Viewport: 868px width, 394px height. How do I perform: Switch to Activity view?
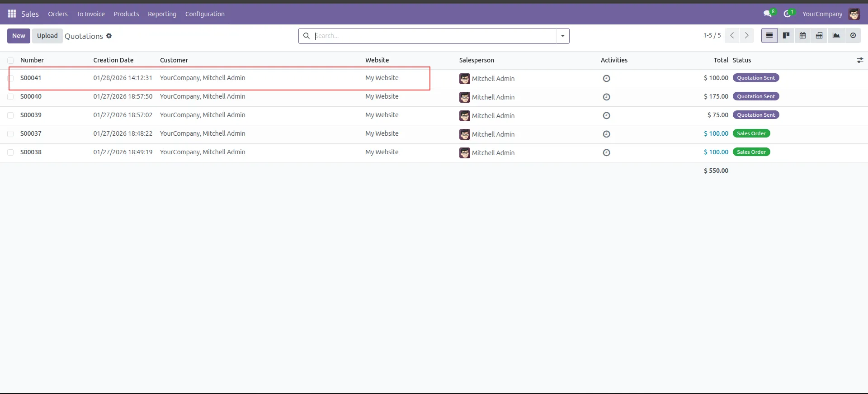(853, 36)
